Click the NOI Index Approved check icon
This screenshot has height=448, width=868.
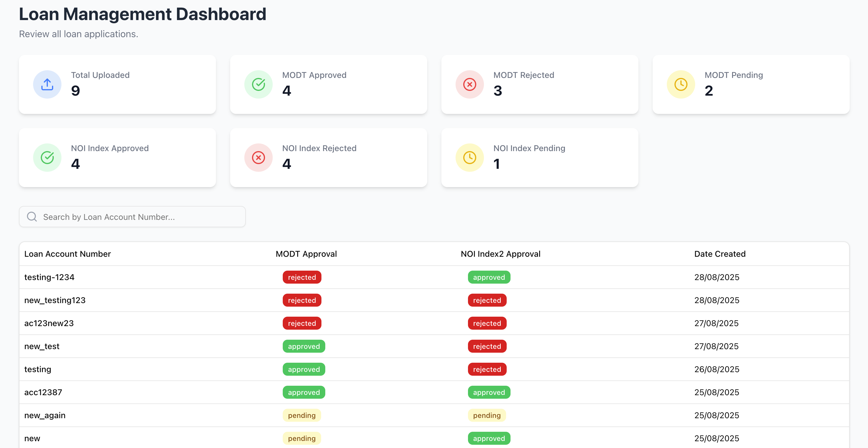[x=47, y=158]
